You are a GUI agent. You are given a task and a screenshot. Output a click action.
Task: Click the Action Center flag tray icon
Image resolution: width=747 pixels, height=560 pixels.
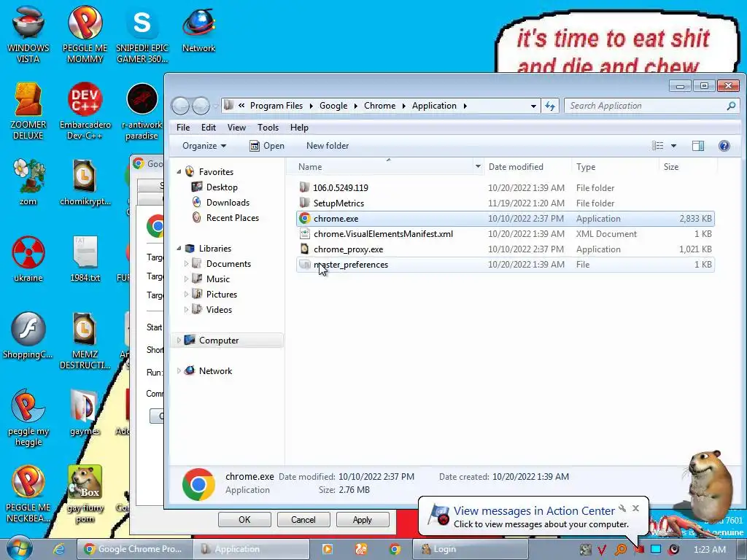639,550
